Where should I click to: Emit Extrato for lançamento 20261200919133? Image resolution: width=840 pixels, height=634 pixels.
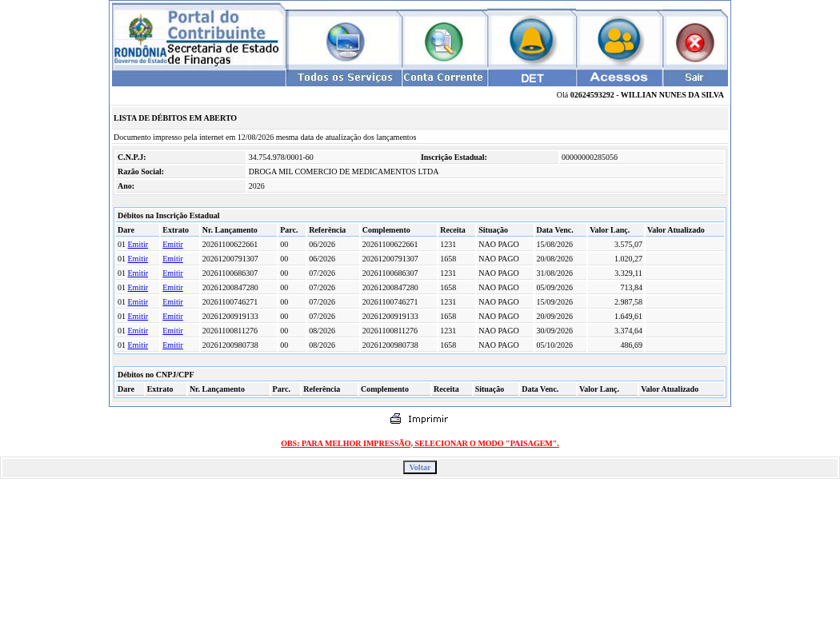[173, 317]
